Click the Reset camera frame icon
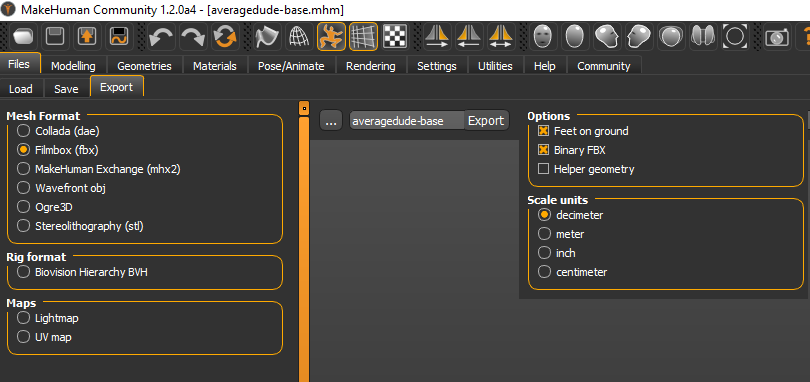The image size is (810, 382). point(735,37)
